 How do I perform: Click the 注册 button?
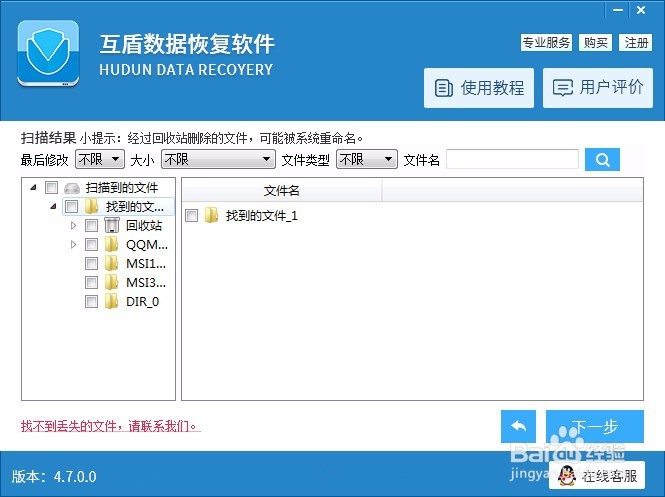click(x=636, y=42)
